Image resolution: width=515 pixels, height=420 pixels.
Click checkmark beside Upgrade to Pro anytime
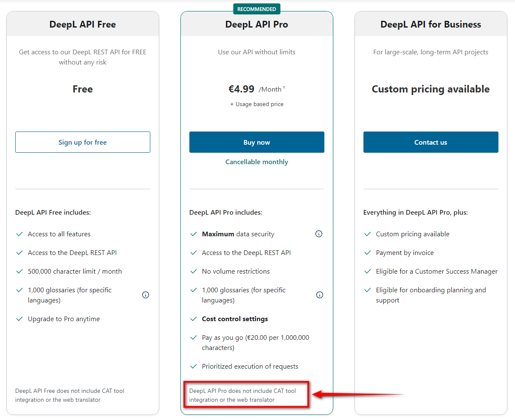tap(19, 319)
